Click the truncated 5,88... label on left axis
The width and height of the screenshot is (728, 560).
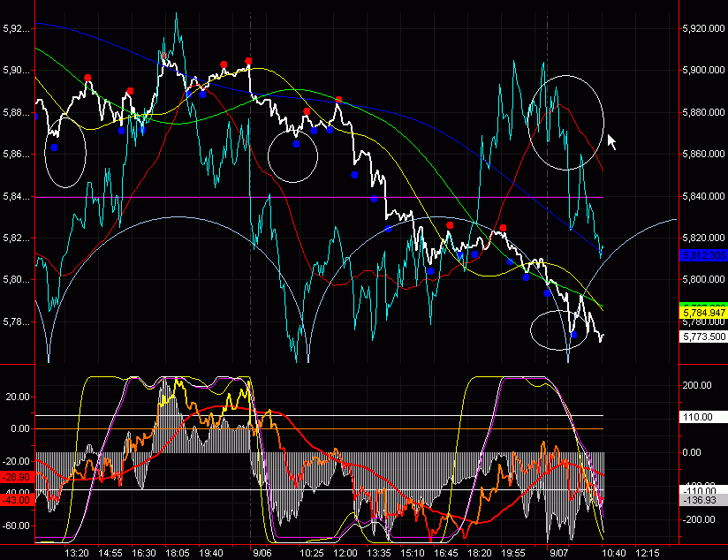tap(16, 112)
